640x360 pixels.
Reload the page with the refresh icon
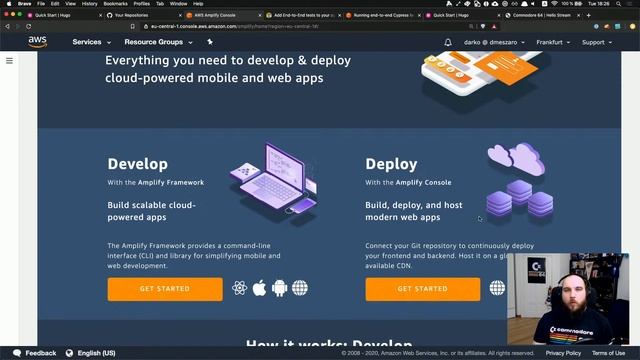click(x=29, y=27)
